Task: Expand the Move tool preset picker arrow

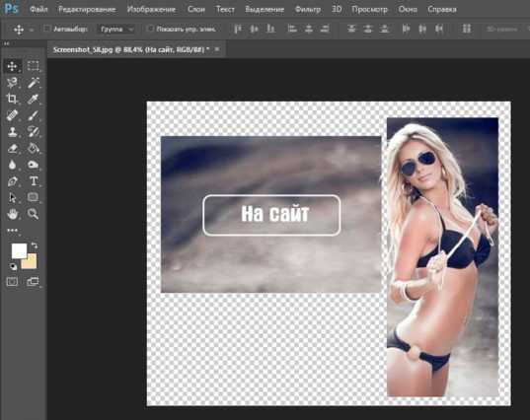Action: 32,30
